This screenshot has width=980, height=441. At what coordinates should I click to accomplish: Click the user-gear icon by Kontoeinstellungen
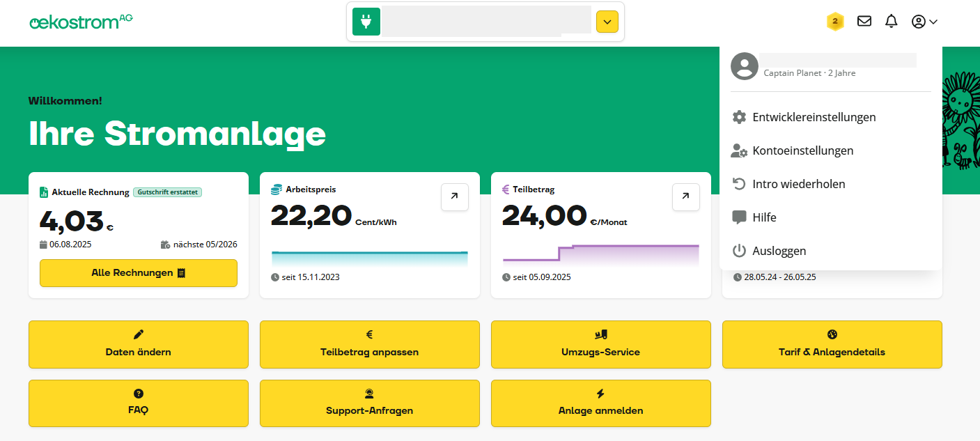click(x=739, y=150)
